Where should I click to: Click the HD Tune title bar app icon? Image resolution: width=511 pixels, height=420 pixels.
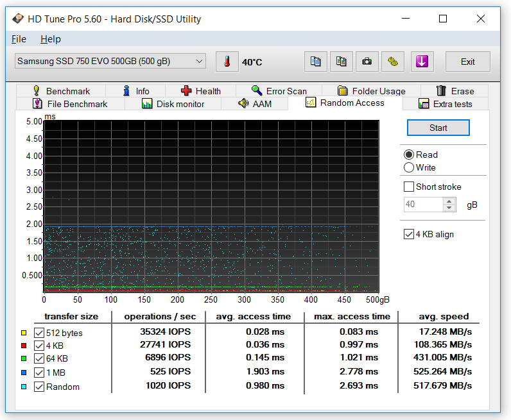[18, 19]
